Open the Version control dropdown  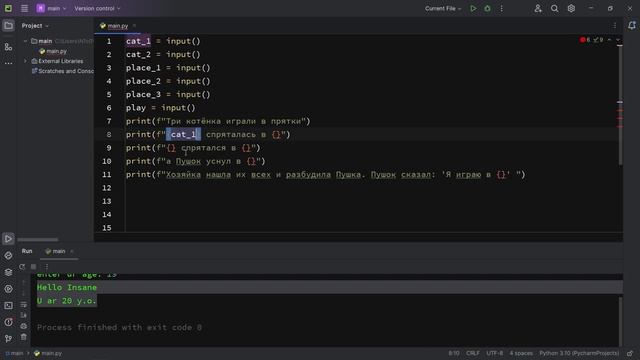point(97,8)
